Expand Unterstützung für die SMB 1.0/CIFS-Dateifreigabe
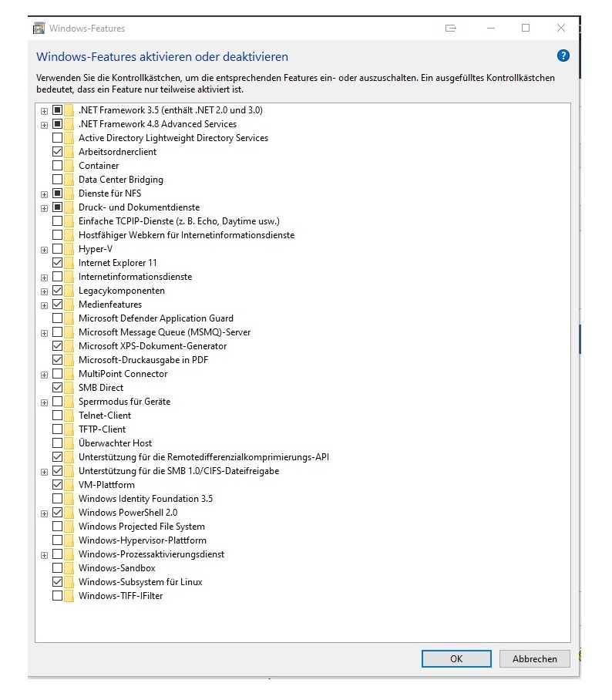612x700 pixels. (x=44, y=472)
